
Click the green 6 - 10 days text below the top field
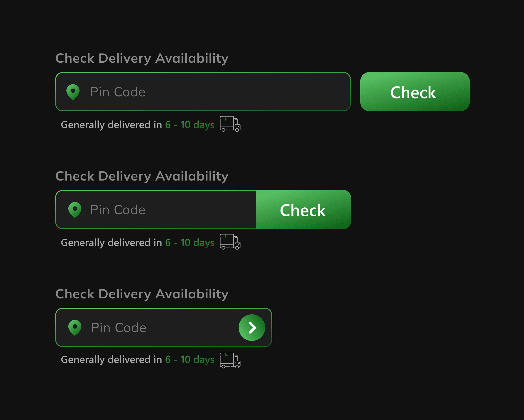[190, 125]
